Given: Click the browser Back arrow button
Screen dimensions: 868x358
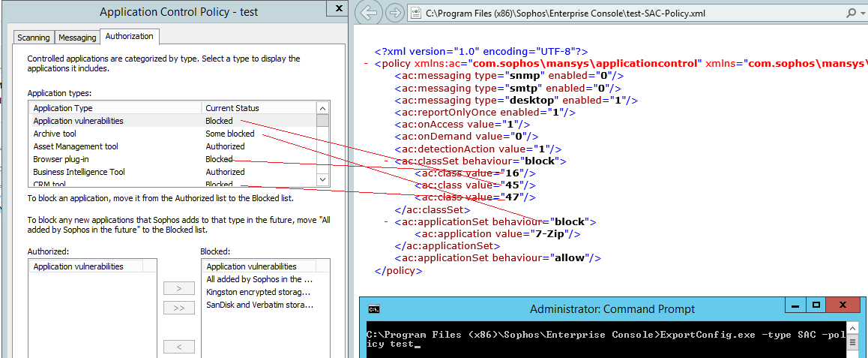Looking at the screenshot, I should 368,13.
